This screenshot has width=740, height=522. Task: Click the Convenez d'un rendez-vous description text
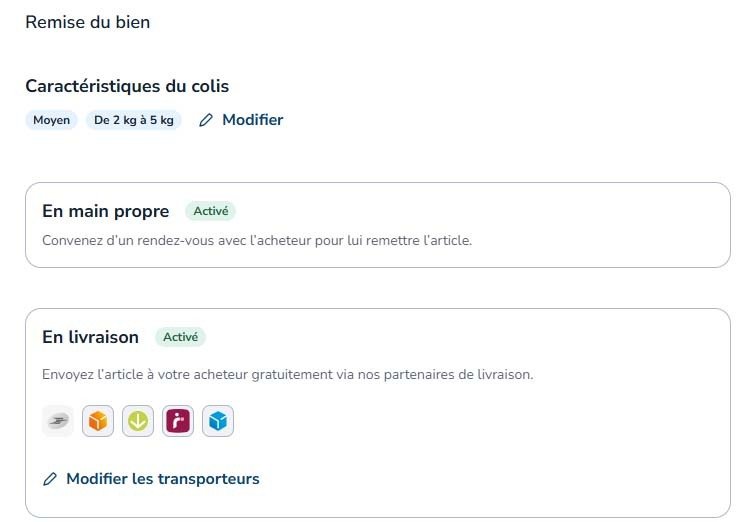tap(257, 241)
